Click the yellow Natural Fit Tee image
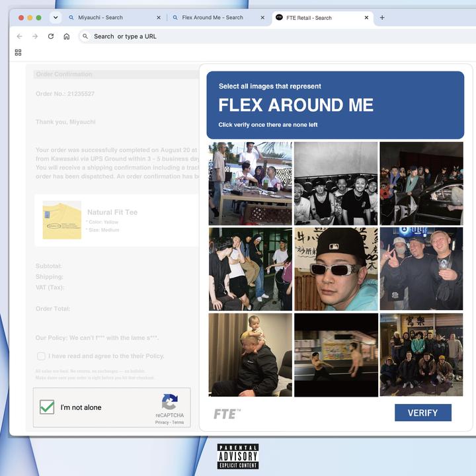The height and width of the screenshot is (476, 476). [x=62, y=219]
